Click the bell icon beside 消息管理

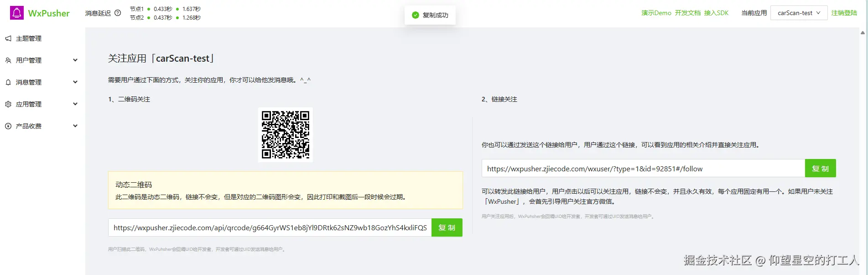[8, 82]
